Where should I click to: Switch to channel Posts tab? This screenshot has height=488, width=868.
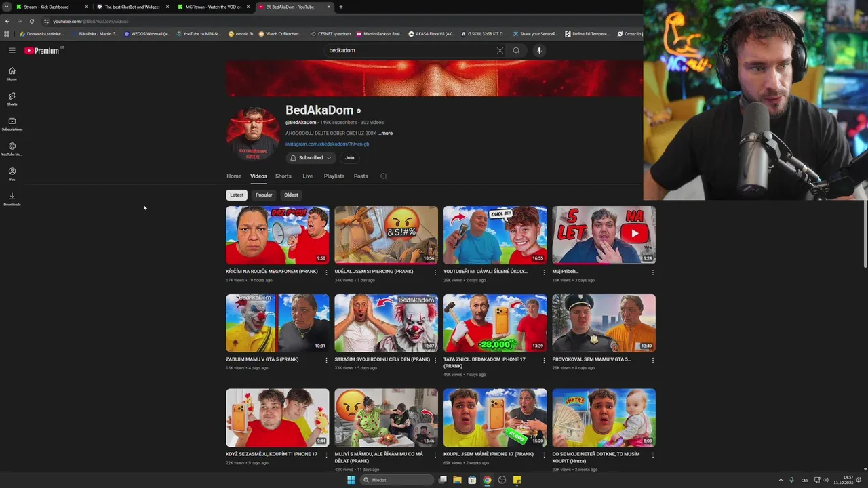[x=361, y=176]
